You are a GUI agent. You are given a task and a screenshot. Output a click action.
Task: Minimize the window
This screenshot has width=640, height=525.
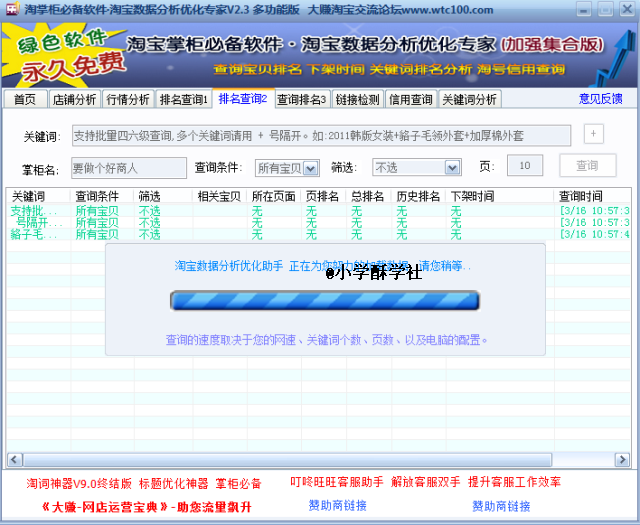[584, 9]
